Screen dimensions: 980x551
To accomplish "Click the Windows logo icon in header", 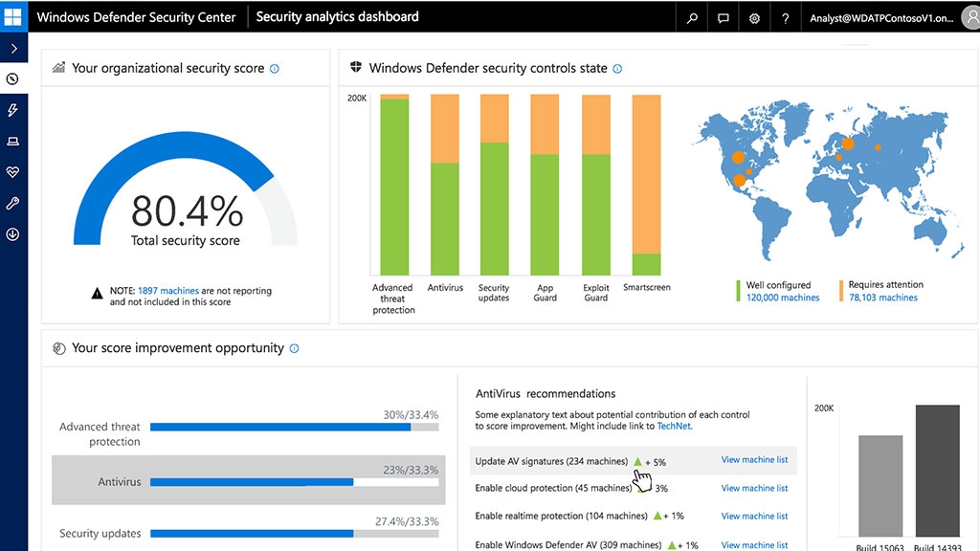I will coord(12,15).
